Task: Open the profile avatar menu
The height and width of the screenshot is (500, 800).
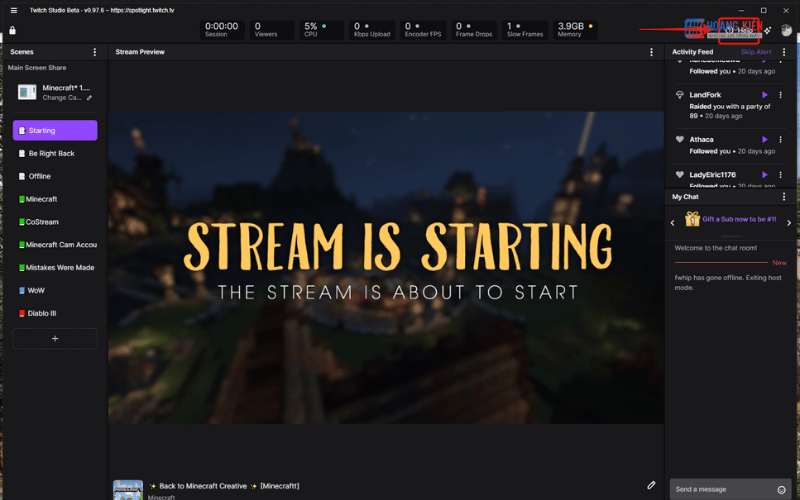Action: [786, 30]
